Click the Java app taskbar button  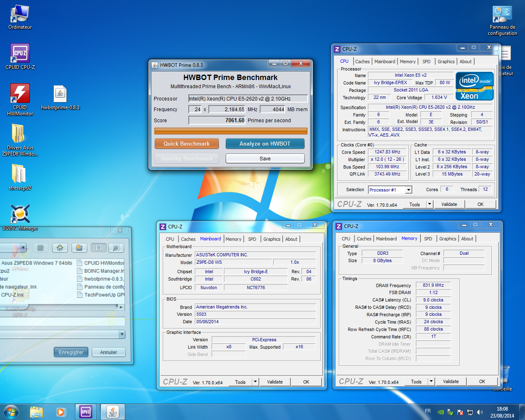(x=112, y=412)
